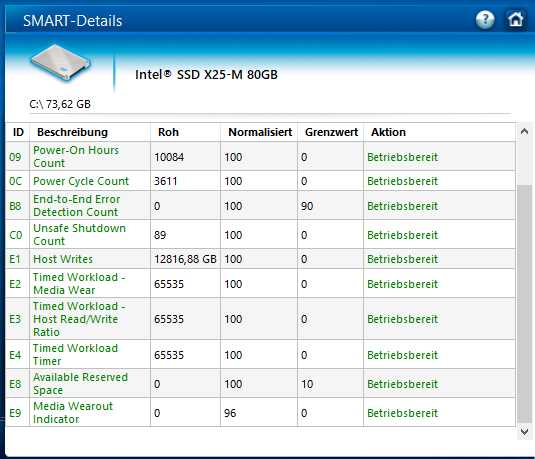Click raw value 65535 for Workload Timer

click(x=169, y=355)
